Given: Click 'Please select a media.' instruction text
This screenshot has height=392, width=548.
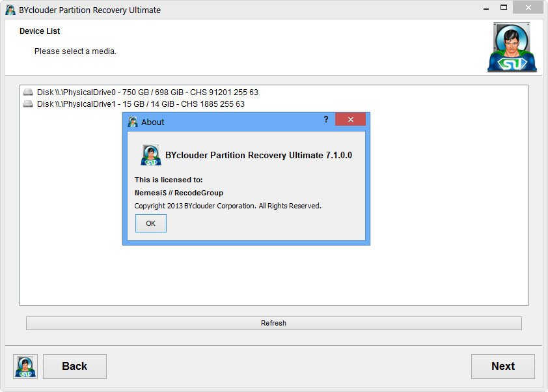Looking at the screenshot, I should (75, 51).
